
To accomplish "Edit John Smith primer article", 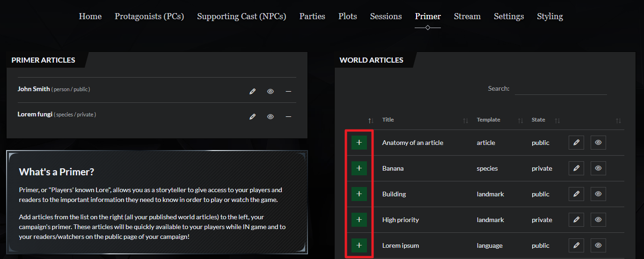I will (x=253, y=91).
